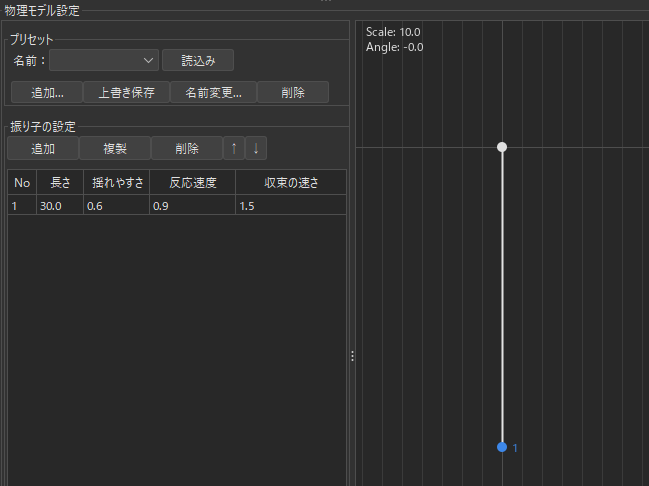Screen dimensions: 649x486
Task: Delete the pendulum with 削除 button
Action: 186,148
